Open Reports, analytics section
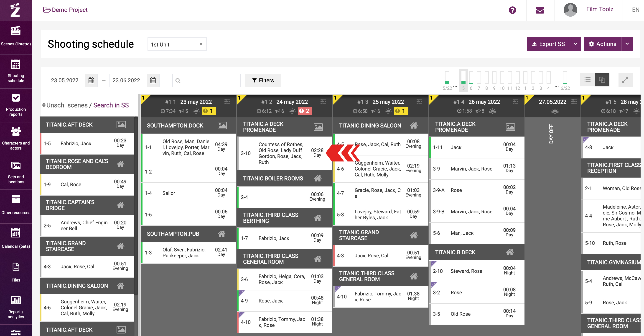 pos(16,308)
